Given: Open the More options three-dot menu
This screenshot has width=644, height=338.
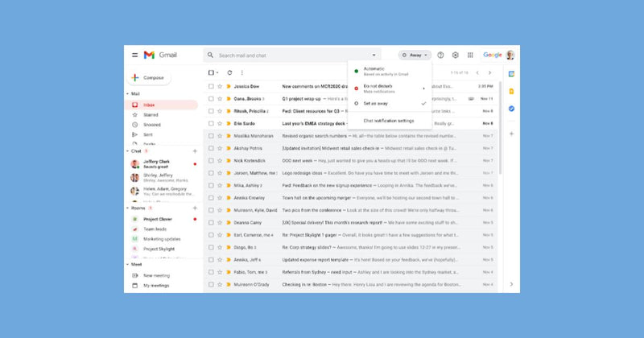Looking at the screenshot, I should 242,72.
